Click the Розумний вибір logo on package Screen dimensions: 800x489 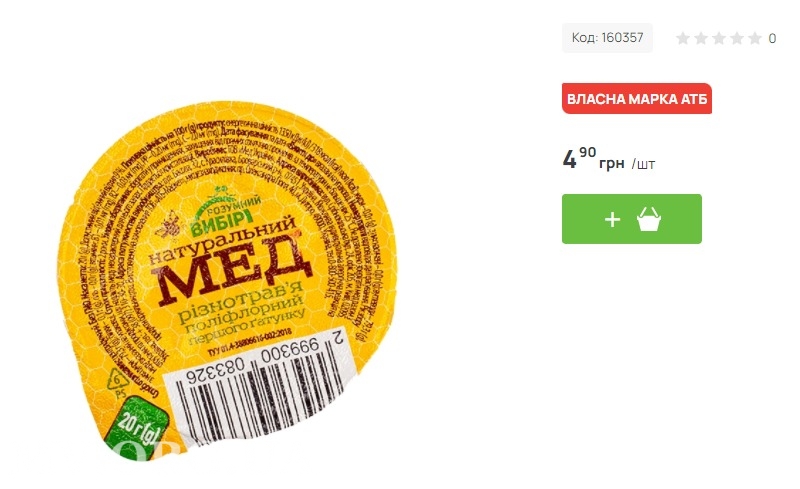[x=226, y=210]
